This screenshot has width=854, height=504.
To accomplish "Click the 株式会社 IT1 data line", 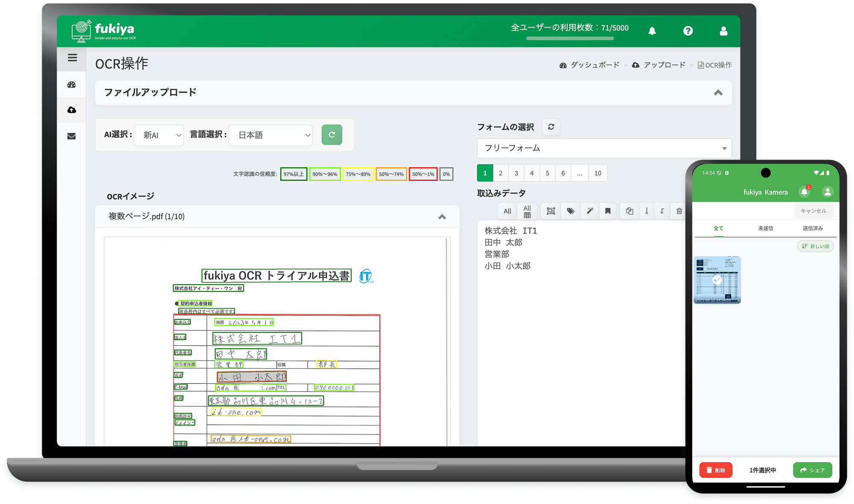I will click(510, 231).
